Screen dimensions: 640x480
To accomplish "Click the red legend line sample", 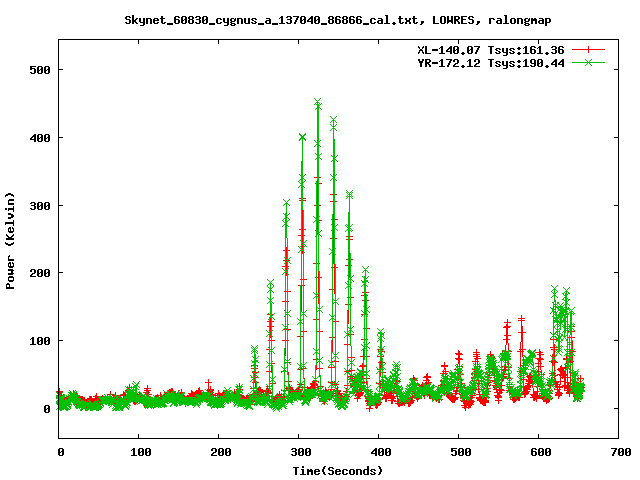I will (x=588, y=50).
